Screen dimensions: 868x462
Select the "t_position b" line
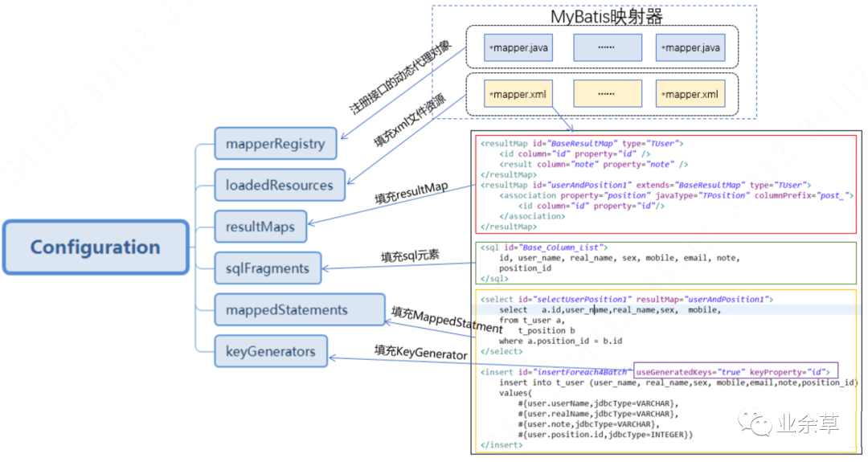click(547, 331)
